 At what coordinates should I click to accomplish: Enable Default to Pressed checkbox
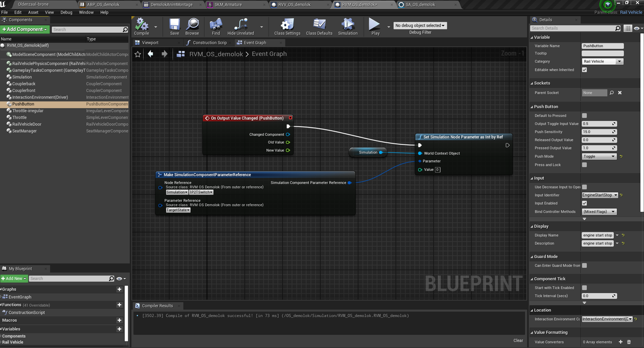pos(584,116)
